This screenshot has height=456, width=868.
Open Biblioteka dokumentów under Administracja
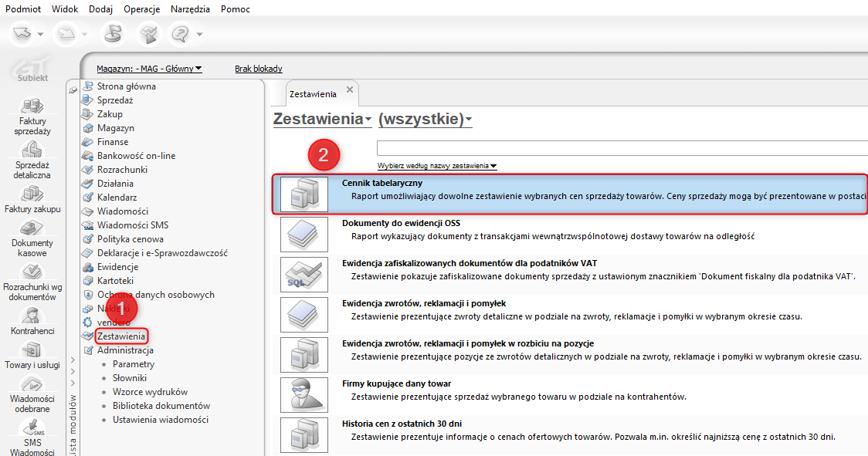point(161,406)
